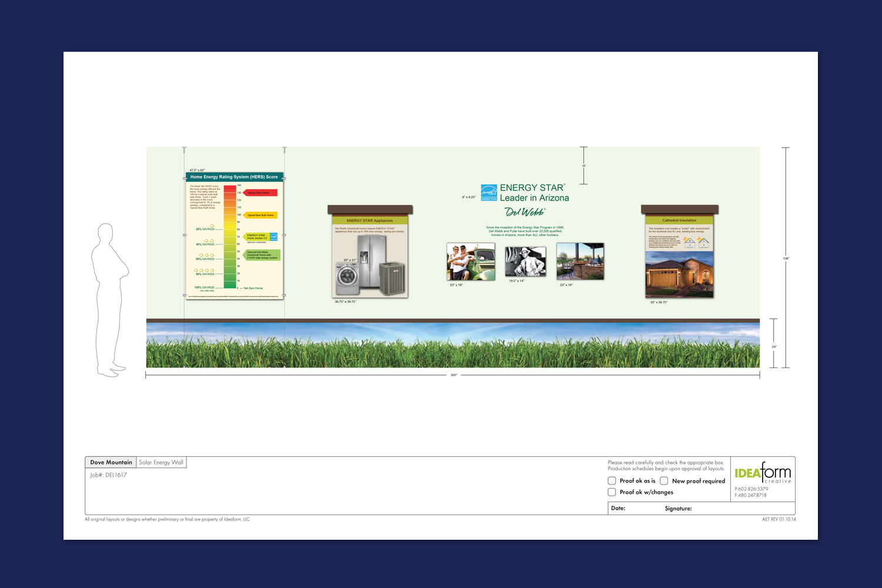Click the 300" wall width dimension label
Viewport: 882px width, 588px height.
(x=453, y=375)
